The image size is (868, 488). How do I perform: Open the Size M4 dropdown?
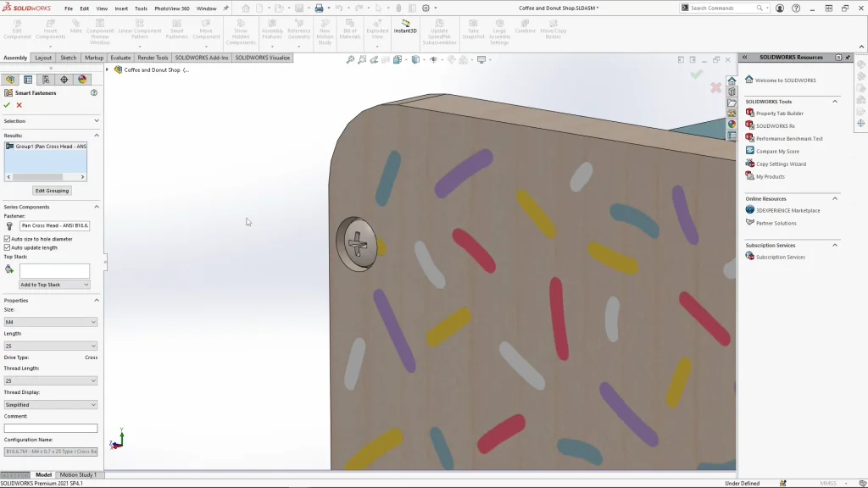(x=51, y=322)
